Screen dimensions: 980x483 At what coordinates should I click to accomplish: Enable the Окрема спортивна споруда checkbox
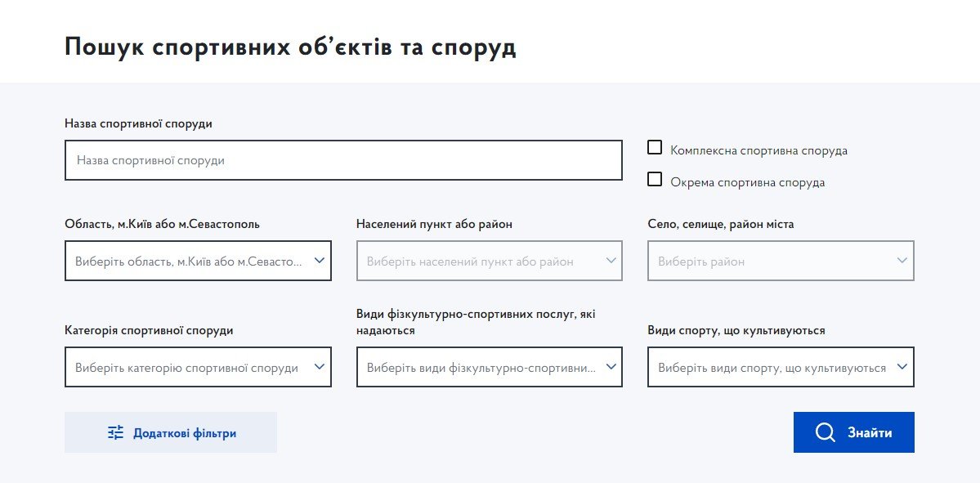[655, 180]
